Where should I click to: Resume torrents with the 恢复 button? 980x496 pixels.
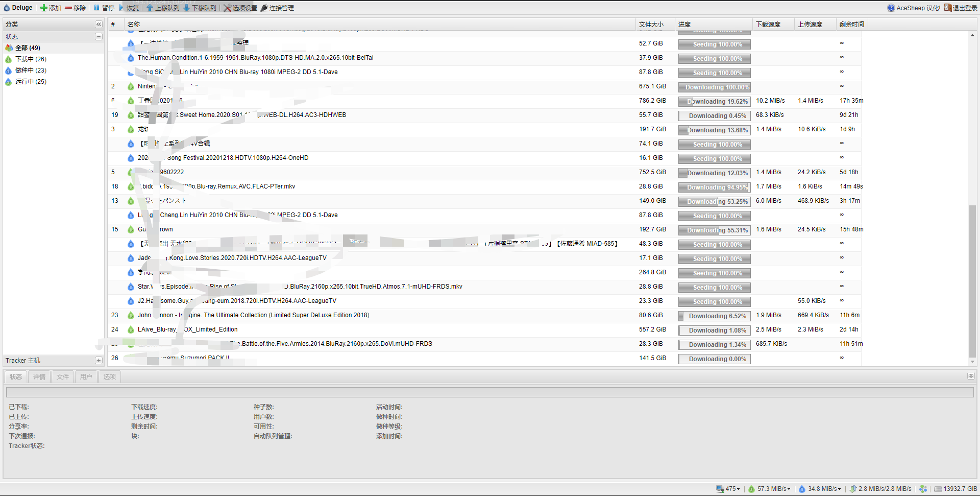129,8
